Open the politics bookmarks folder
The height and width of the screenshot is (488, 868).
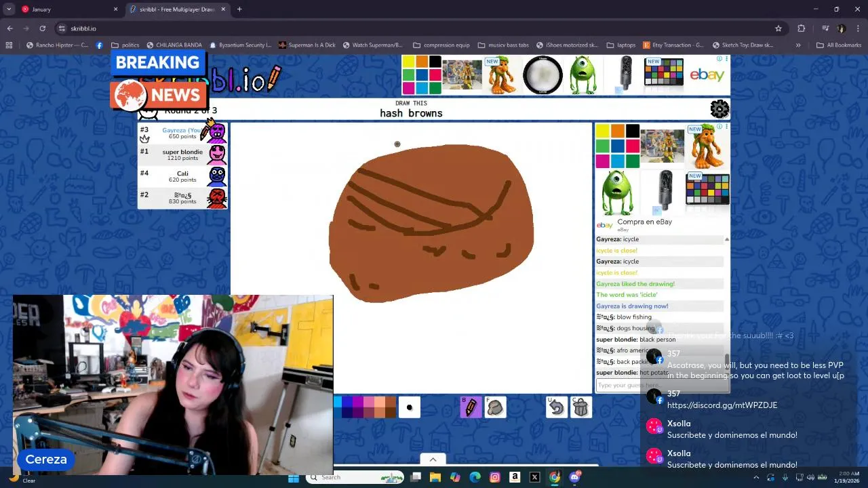pyautogui.click(x=125, y=45)
